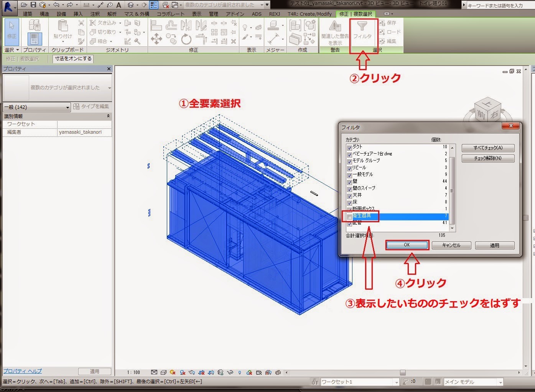Select the Offset tool icon

pyautogui.click(x=171, y=25)
